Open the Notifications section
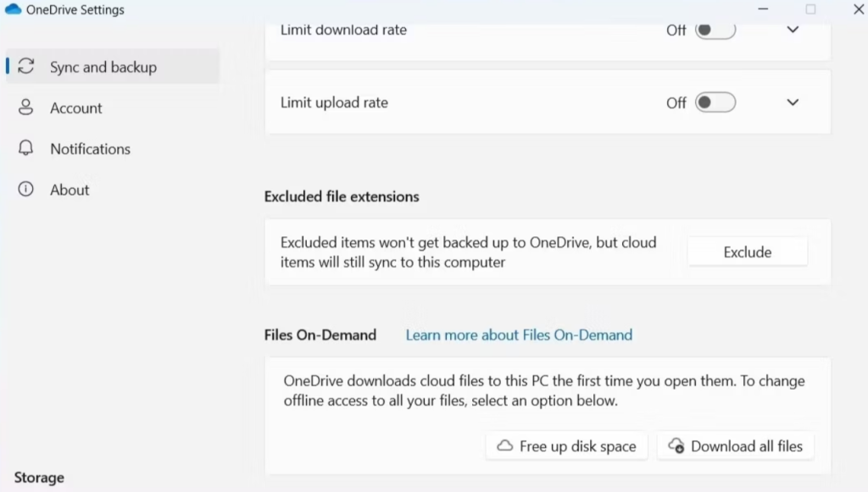The width and height of the screenshot is (868, 492). pos(113,148)
